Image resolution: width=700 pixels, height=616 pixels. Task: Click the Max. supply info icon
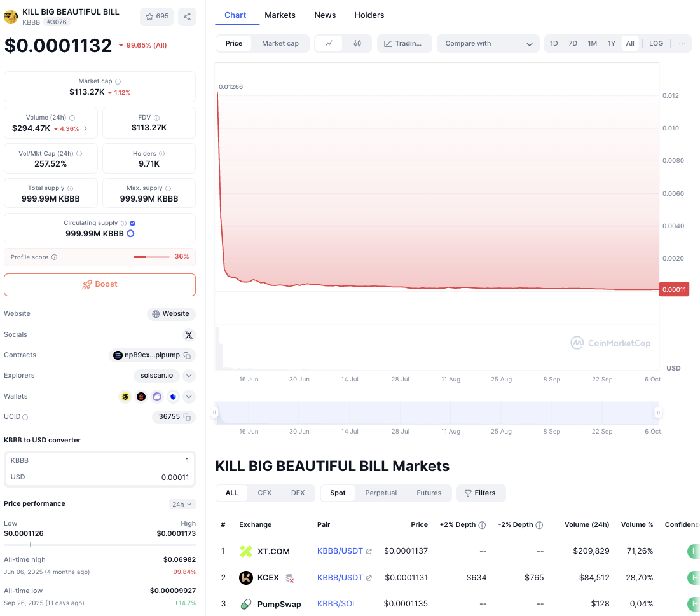tap(168, 188)
